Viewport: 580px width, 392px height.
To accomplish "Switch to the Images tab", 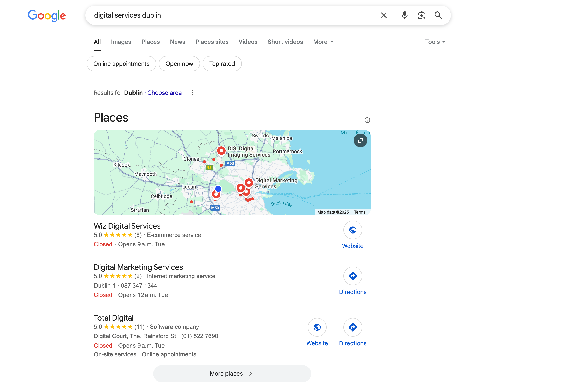I will 121,42.
